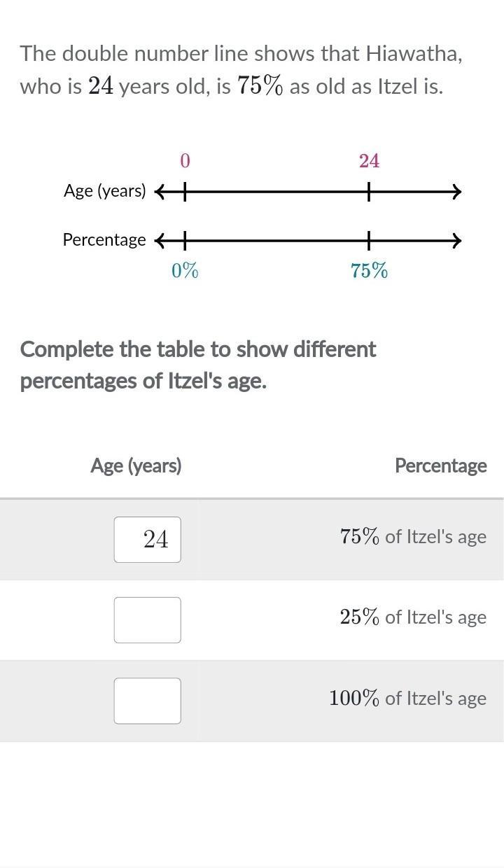This screenshot has width=504, height=868.
Task: Click the pink 0 label above the number line
Action: click(185, 161)
